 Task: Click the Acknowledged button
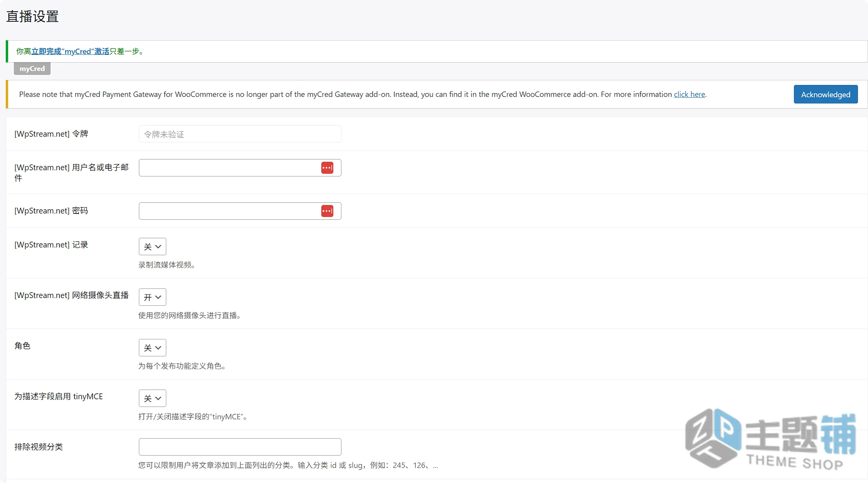[x=826, y=95]
